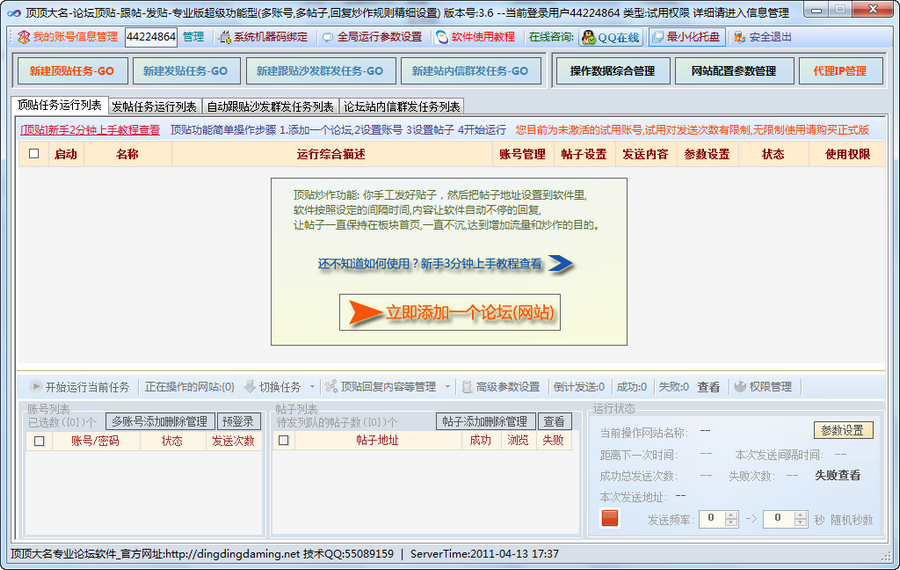Viewport: 900px width, 570px height.
Task: Click the 顶贴回复内容等管理 icon
Action: pos(331,387)
